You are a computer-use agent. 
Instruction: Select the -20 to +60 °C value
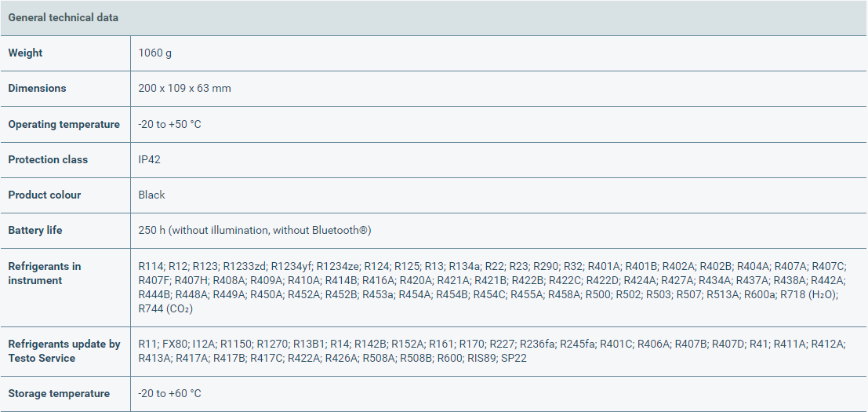click(x=169, y=393)
